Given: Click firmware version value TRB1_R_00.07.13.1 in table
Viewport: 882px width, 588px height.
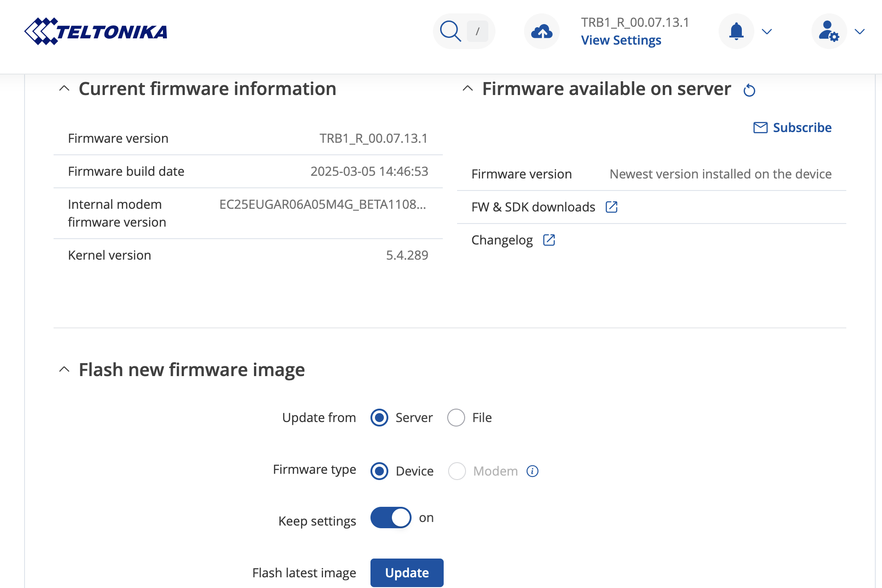Looking at the screenshot, I should coord(374,138).
